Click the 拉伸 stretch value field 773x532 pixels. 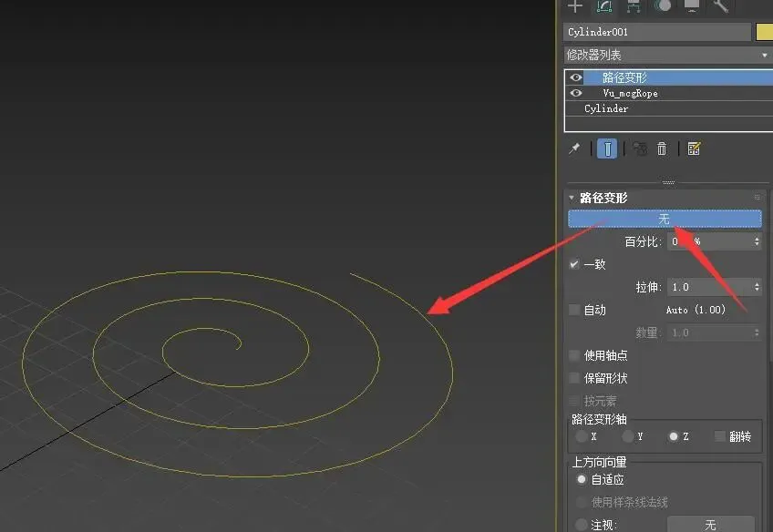point(708,287)
